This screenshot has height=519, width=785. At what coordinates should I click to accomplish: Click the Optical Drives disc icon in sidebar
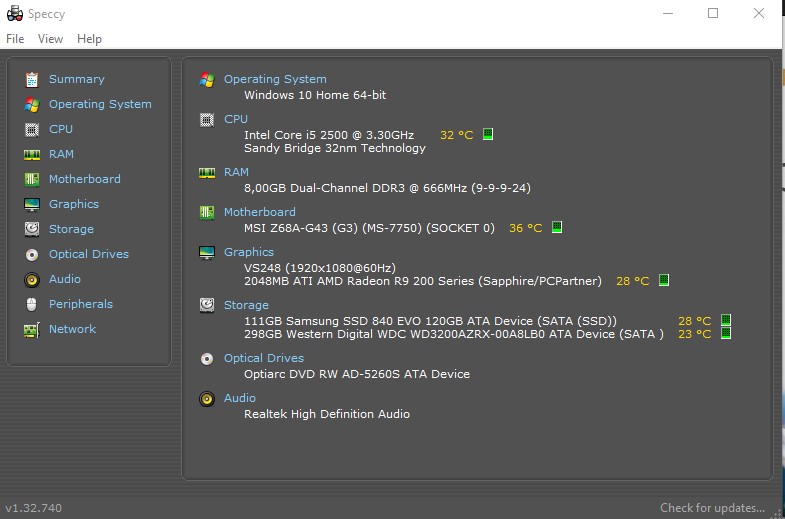pyautogui.click(x=32, y=255)
